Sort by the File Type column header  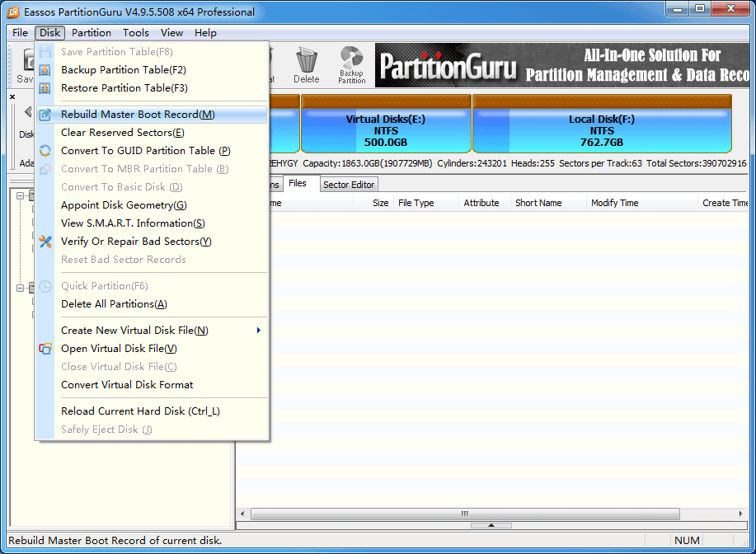(x=425, y=203)
